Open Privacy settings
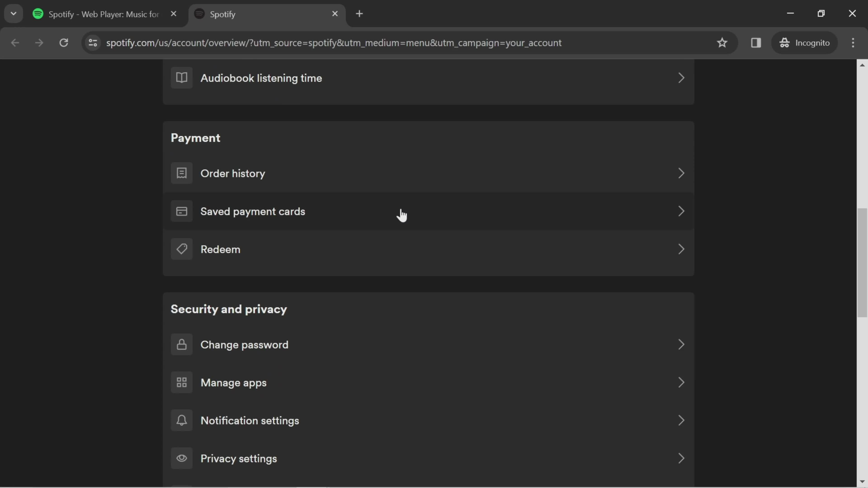 [429, 458]
